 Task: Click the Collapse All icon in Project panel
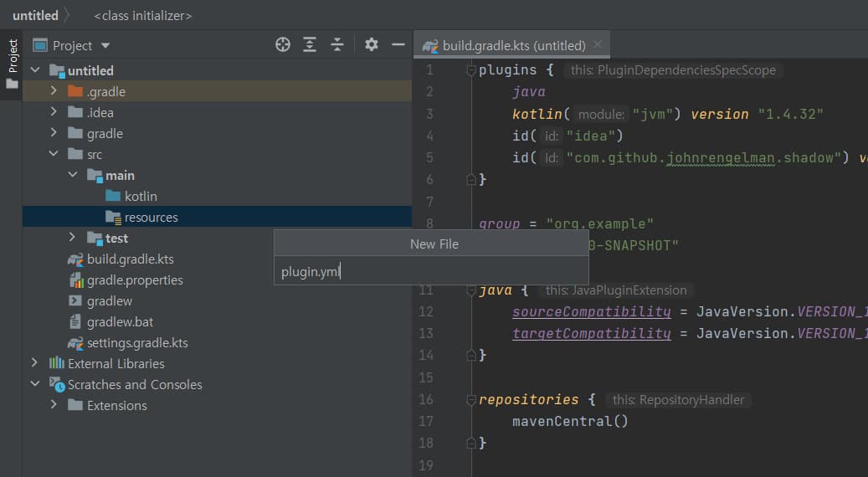336,45
